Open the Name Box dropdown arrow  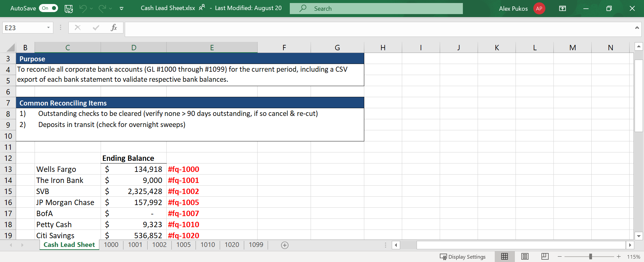48,28
